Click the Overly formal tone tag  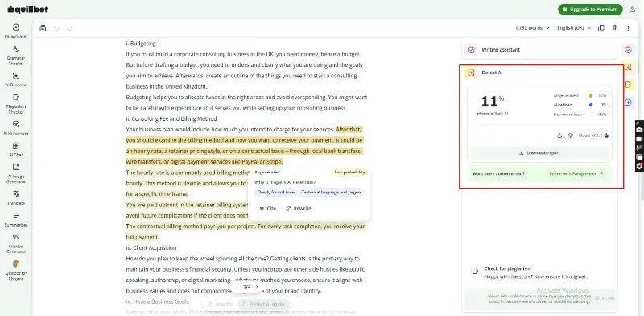click(x=275, y=192)
